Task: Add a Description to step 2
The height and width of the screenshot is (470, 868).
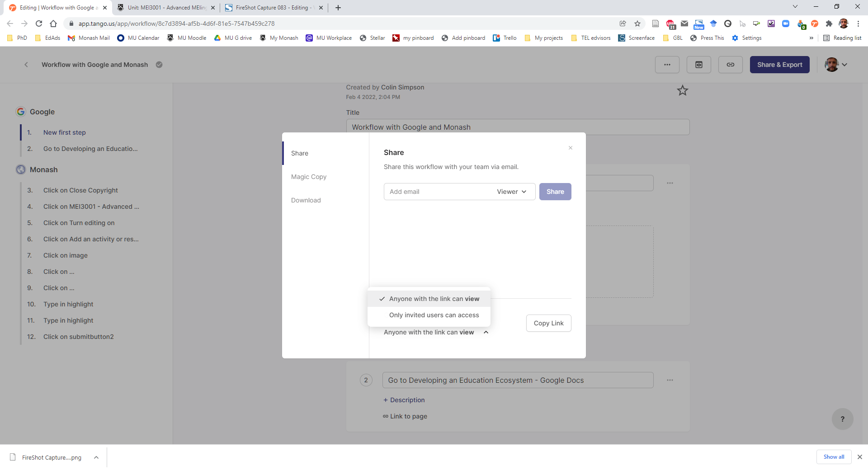Action: (404, 400)
